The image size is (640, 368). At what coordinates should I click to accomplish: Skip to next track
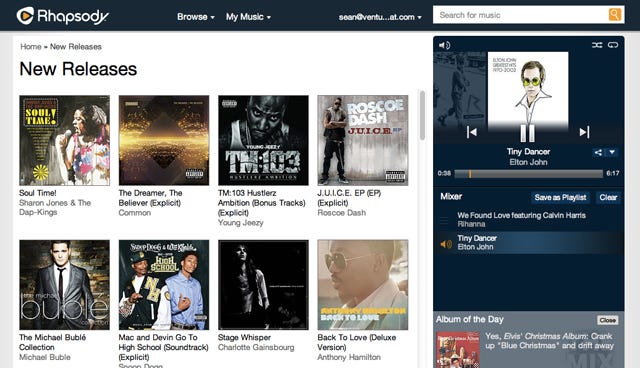click(x=584, y=132)
